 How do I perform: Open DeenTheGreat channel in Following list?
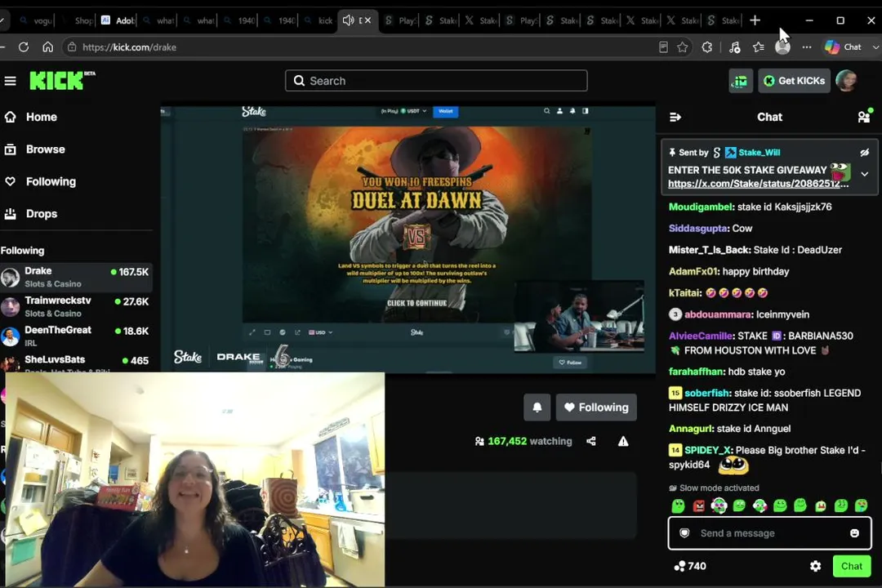pos(76,336)
